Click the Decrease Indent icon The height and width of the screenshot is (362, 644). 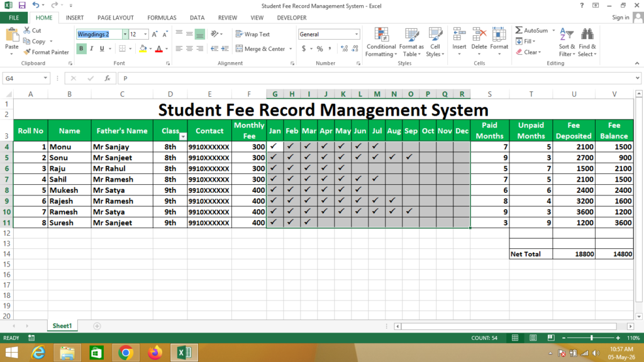click(214, 48)
